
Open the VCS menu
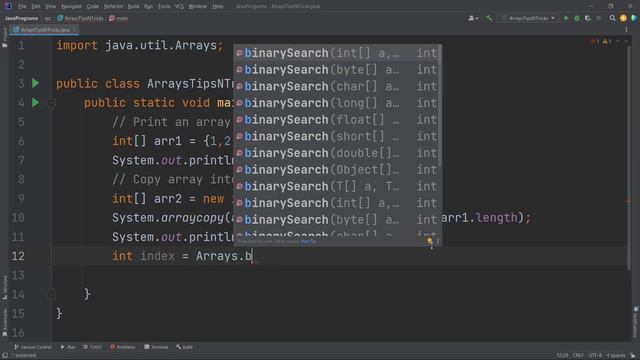coord(179,7)
